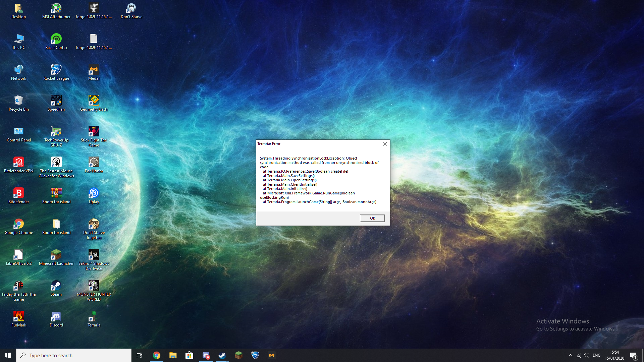Open the Windows Start menu
644x362 pixels.
[x=8, y=355]
